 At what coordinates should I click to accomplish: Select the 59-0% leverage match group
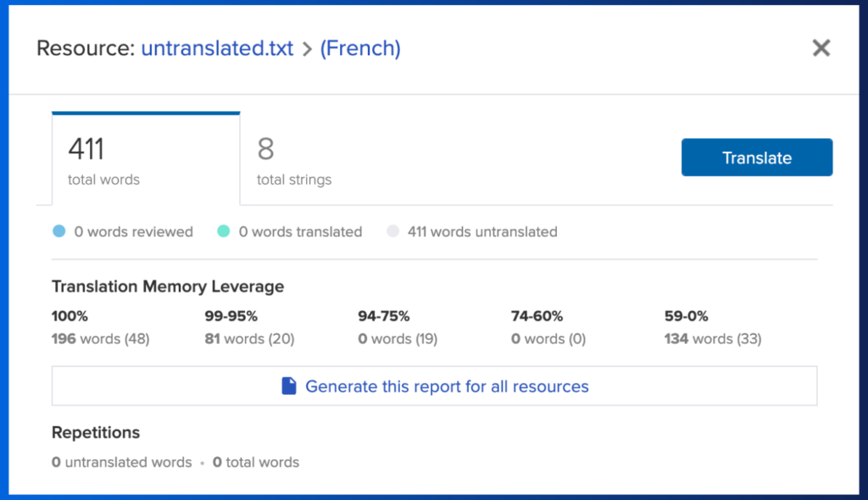pyautogui.click(x=713, y=327)
